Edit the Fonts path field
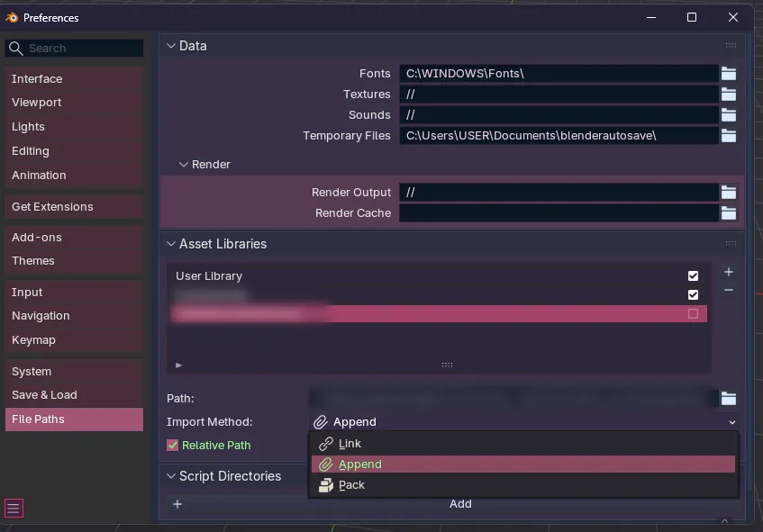The width and height of the screenshot is (763, 532). pyautogui.click(x=559, y=74)
